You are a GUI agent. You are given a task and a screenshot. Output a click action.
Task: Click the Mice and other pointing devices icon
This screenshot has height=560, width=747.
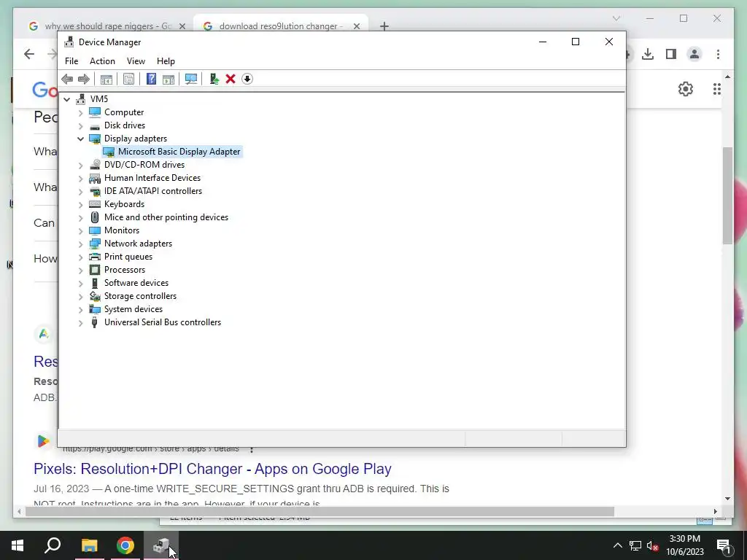click(95, 217)
